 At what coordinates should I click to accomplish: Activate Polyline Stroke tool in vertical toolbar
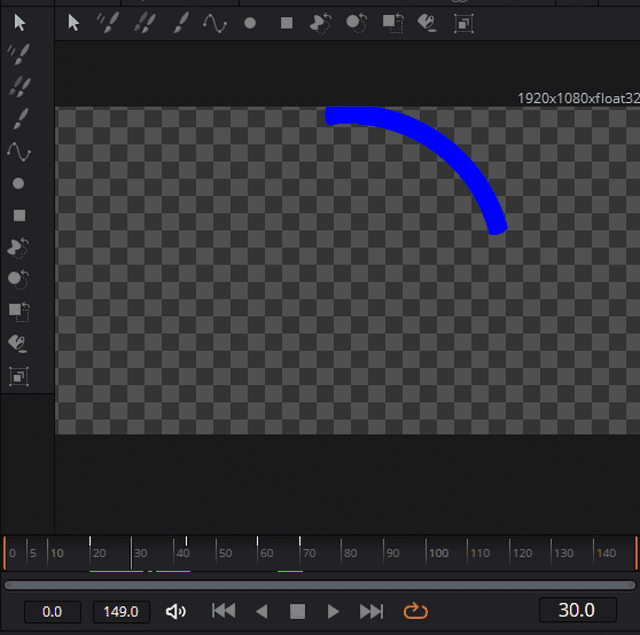click(19, 151)
